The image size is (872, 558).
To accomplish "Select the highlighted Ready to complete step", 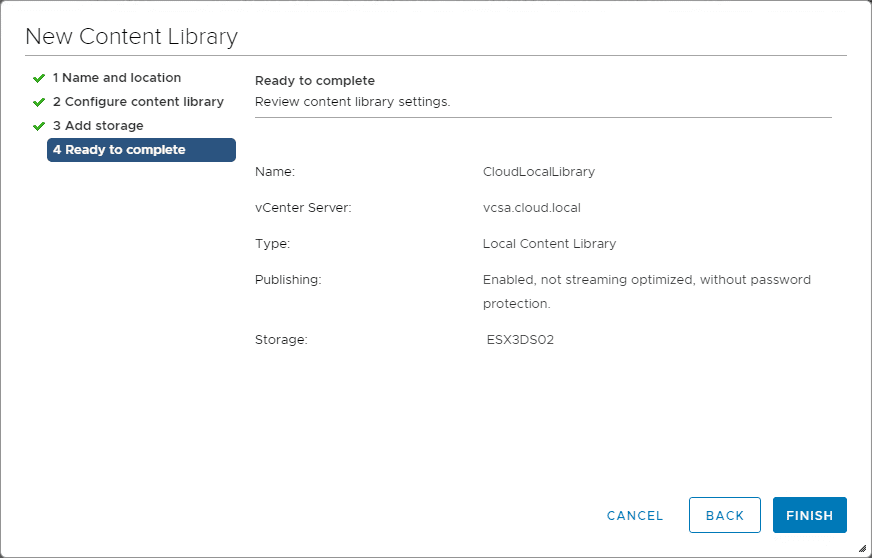I will point(141,150).
